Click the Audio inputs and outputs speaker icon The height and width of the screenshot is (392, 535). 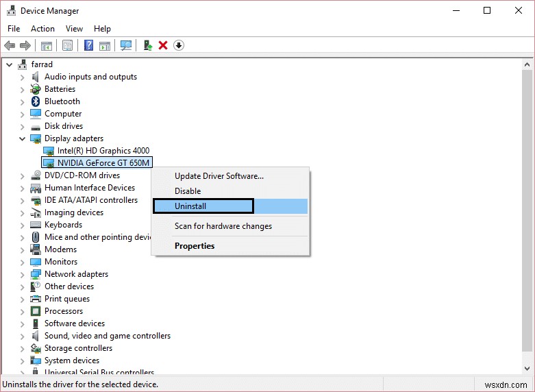click(35, 77)
